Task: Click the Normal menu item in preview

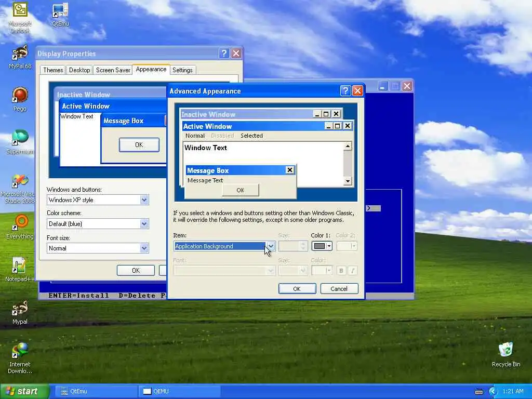Action: [195, 136]
